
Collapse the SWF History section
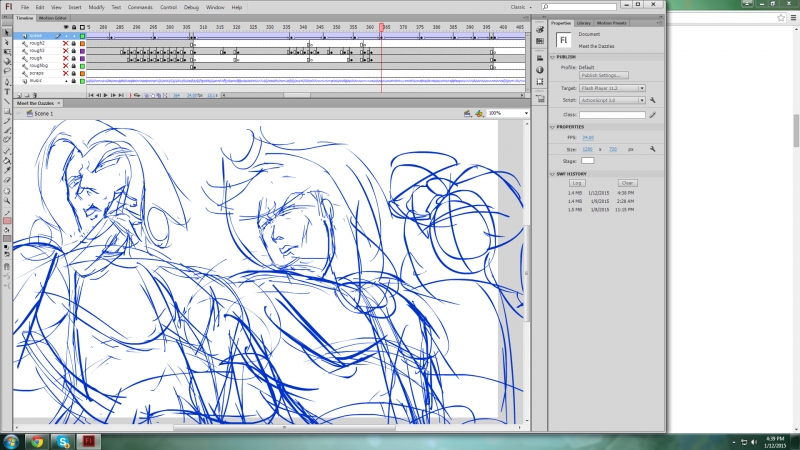click(x=553, y=174)
